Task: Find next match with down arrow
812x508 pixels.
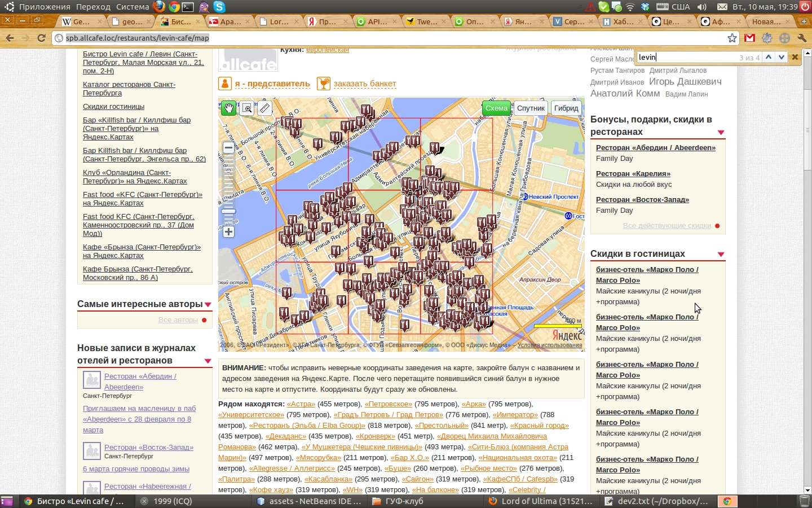Action: tap(781, 57)
